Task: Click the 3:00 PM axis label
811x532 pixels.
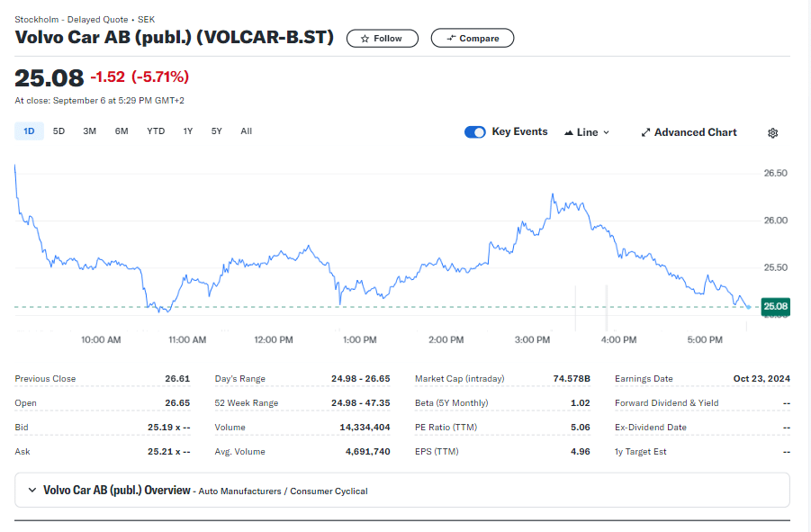Action: (x=532, y=339)
